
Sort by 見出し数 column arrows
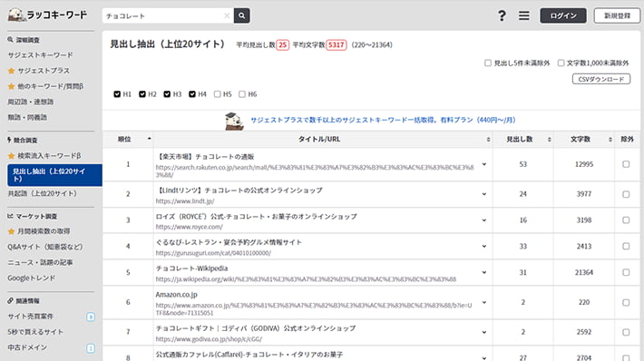(x=549, y=140)
